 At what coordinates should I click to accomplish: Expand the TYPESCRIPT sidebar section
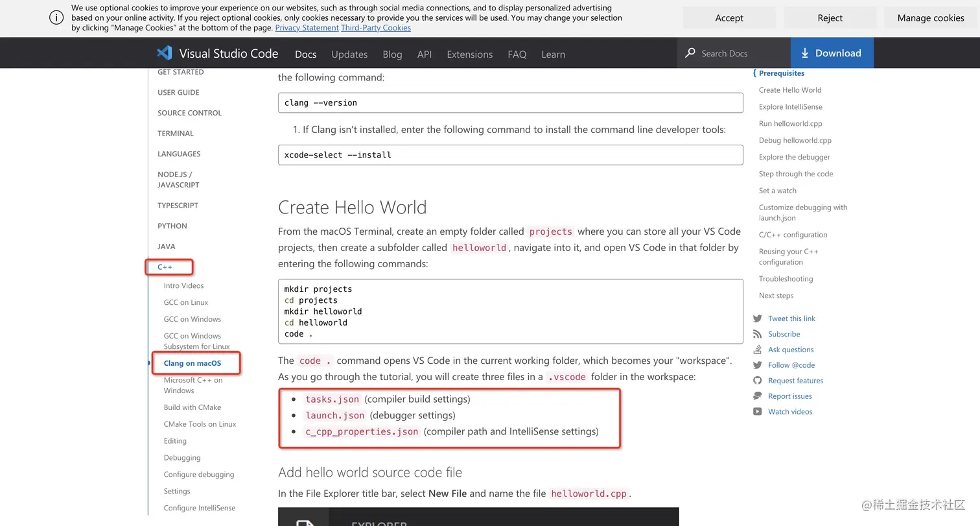178,206
